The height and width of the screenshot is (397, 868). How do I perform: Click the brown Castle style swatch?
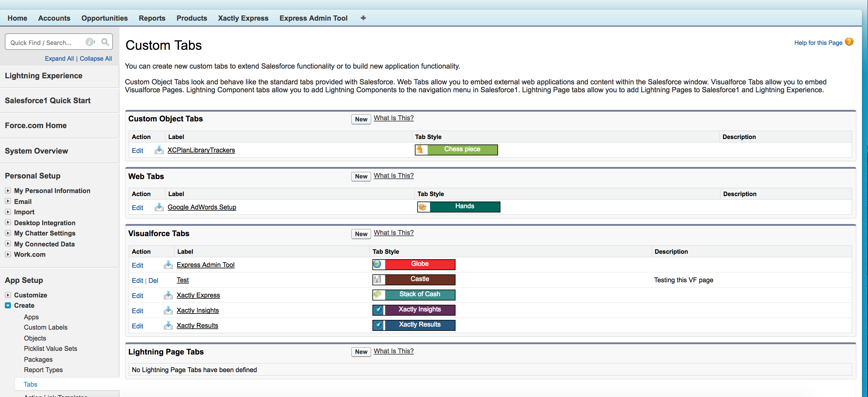420,279
